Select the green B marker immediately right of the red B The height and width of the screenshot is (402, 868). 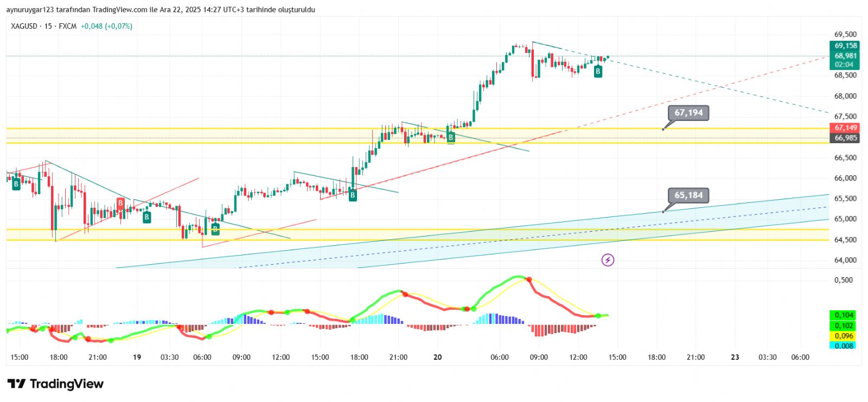(x=146, y=218)
